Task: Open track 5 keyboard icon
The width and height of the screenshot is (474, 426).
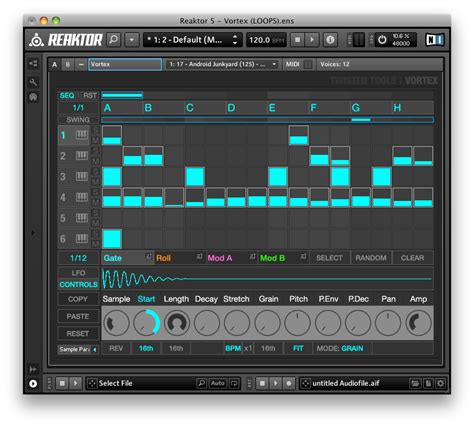Action: (x=82, y=218)
